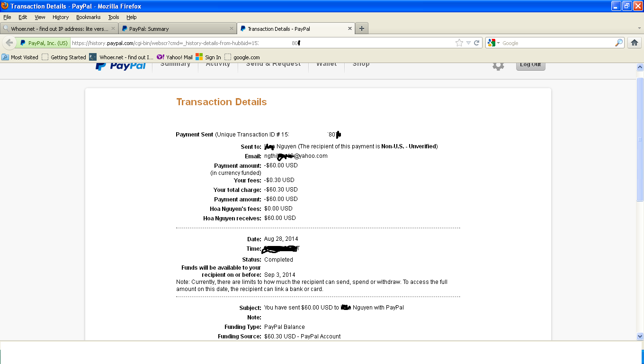Open the File menu
644x364 pixels.
(x=7, y=17)
